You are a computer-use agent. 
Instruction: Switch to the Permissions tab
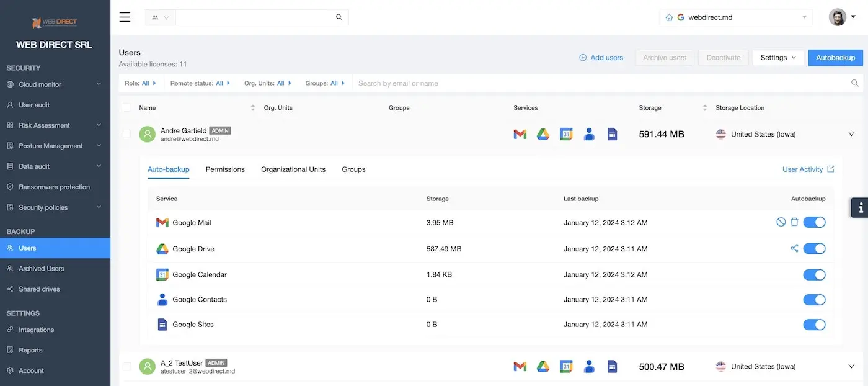point(225,169)
